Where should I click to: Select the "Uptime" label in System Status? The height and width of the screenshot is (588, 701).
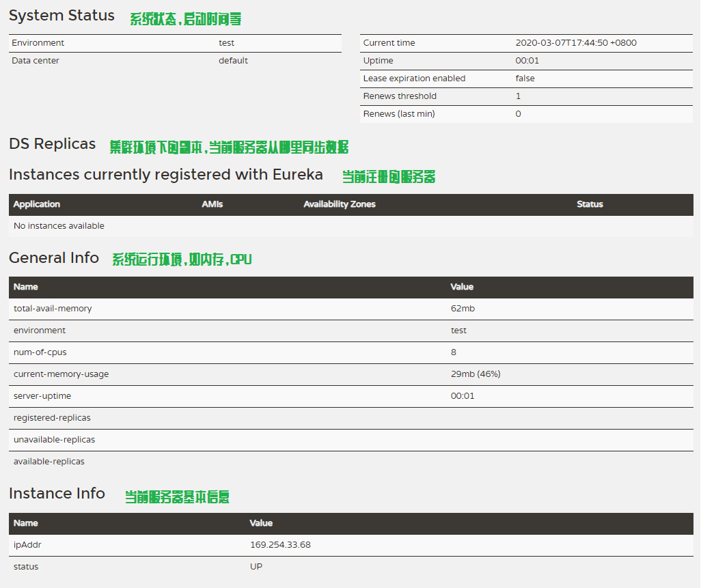379,61
